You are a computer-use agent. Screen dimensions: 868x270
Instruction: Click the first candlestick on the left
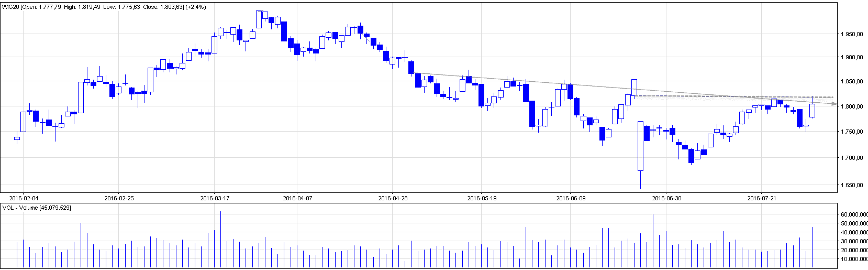[x=17, y=139]
